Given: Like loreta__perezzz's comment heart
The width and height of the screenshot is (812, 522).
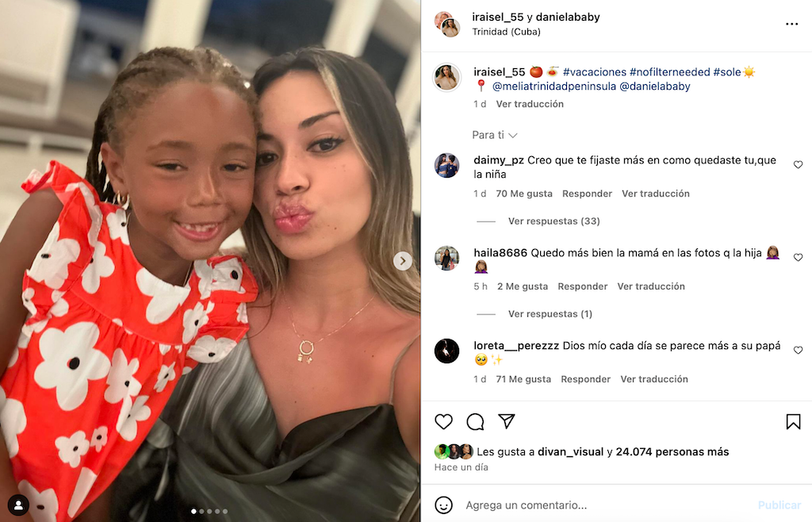Looking at the screenshot, I should pos(798,350).
